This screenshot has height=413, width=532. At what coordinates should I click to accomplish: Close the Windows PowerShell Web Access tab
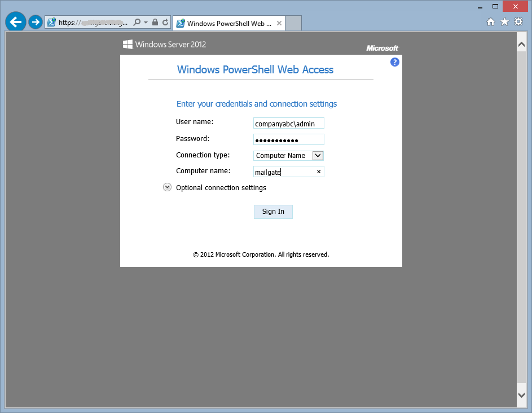pos(279,24)
